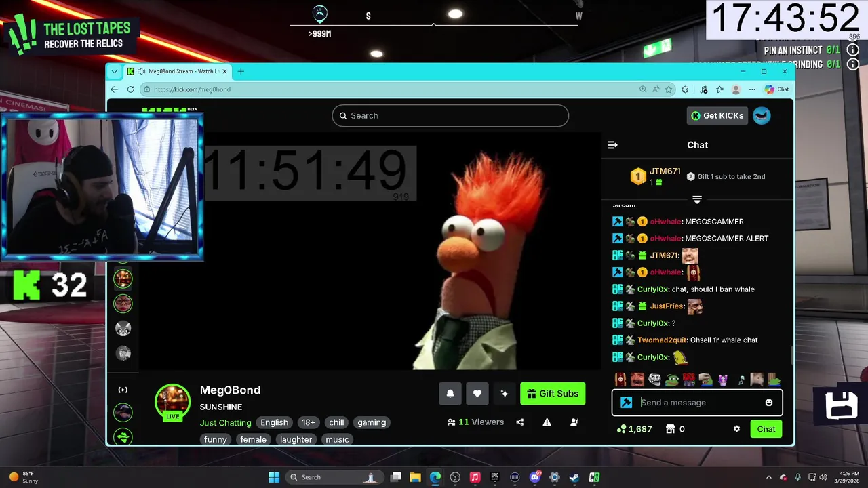This screenshot has width=868, height=488.
Task: Open the user profile avatar menu
Action: [x=762, y=116]
